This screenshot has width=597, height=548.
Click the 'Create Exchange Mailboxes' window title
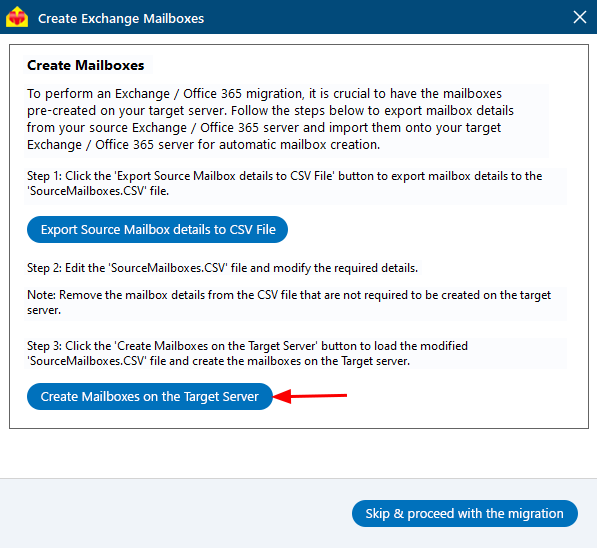point(121,18)
